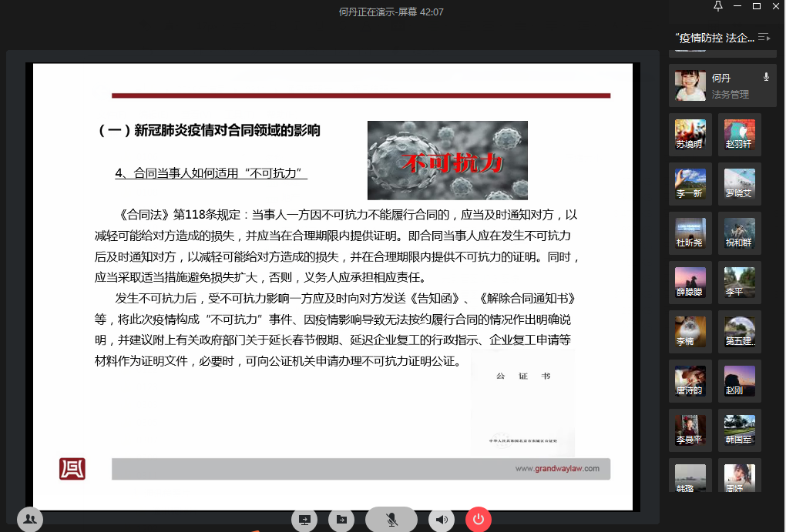Start screen sharing from bottom toolbar
The height and width of the screenshot is (532, 786).
[x=304, y=520]
